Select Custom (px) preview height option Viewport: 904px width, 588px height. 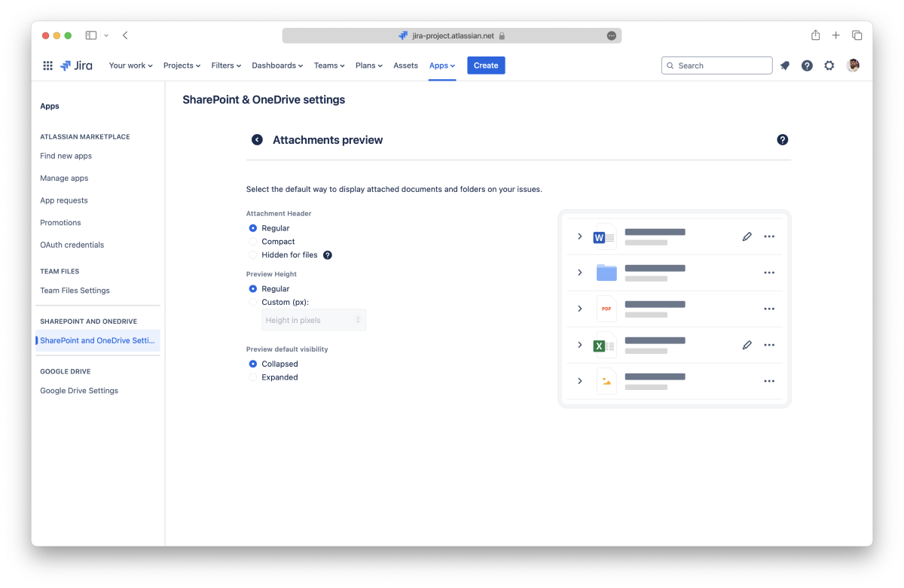(x=253, y=302)
